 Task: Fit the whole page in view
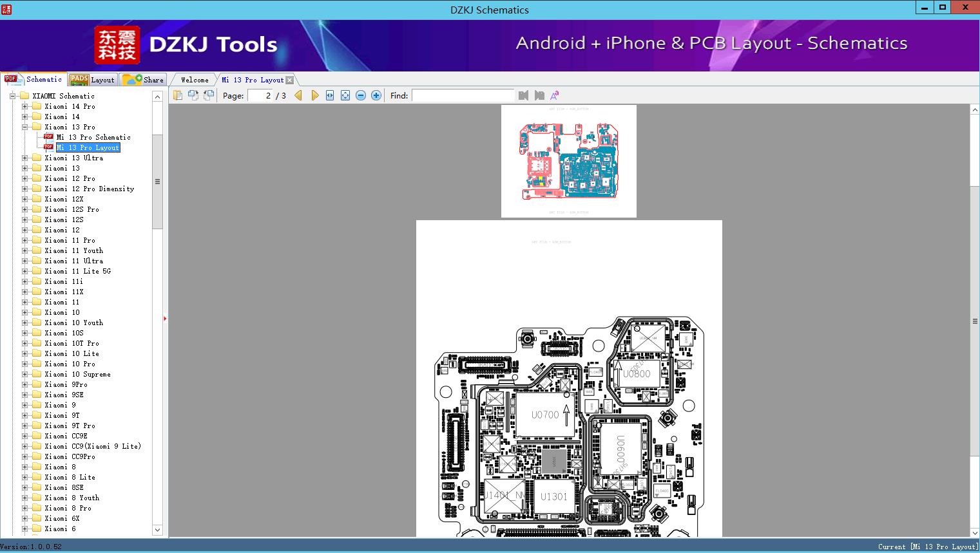pos(345,95)
